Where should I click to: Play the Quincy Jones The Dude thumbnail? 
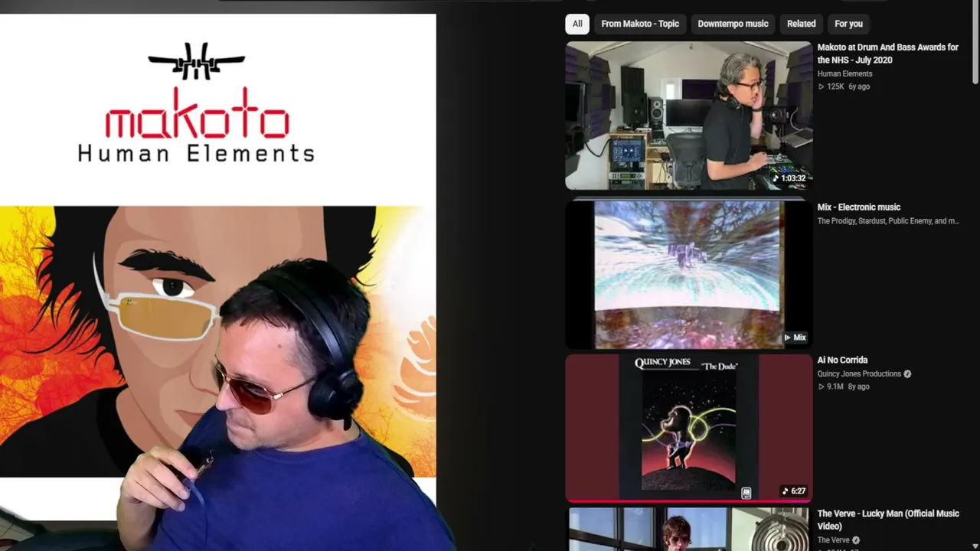click(x=688, y=428)
